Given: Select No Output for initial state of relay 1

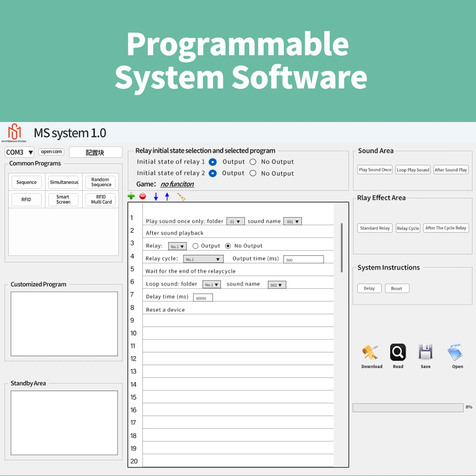Looking at the screenshot, I should tap(253, 162).
